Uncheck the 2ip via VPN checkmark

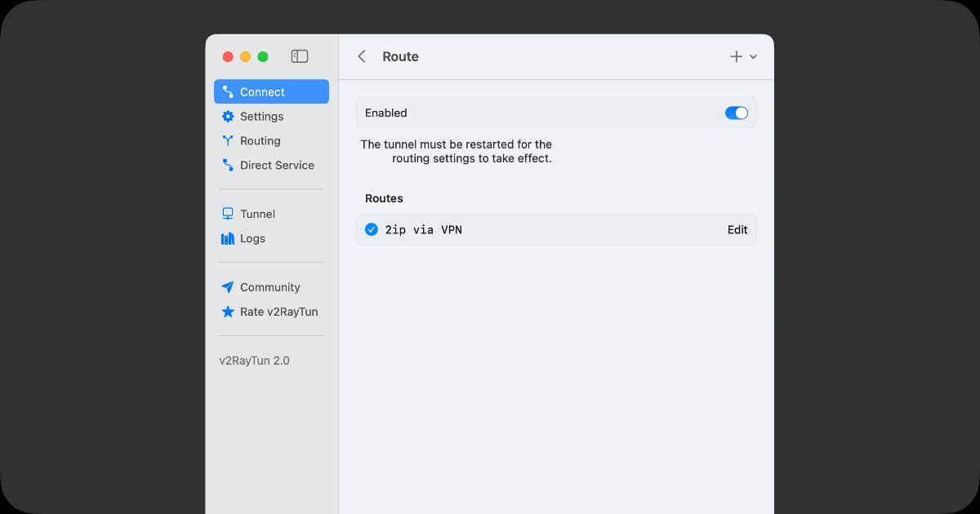[372, 230]
